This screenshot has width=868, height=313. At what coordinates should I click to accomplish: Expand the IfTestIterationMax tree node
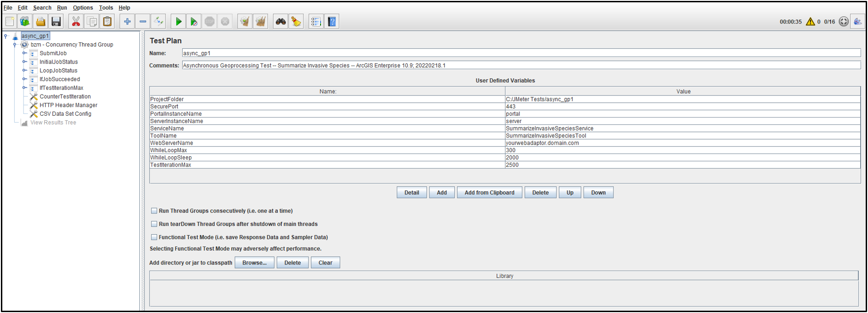pyautogui.click(x=24, y=88)
